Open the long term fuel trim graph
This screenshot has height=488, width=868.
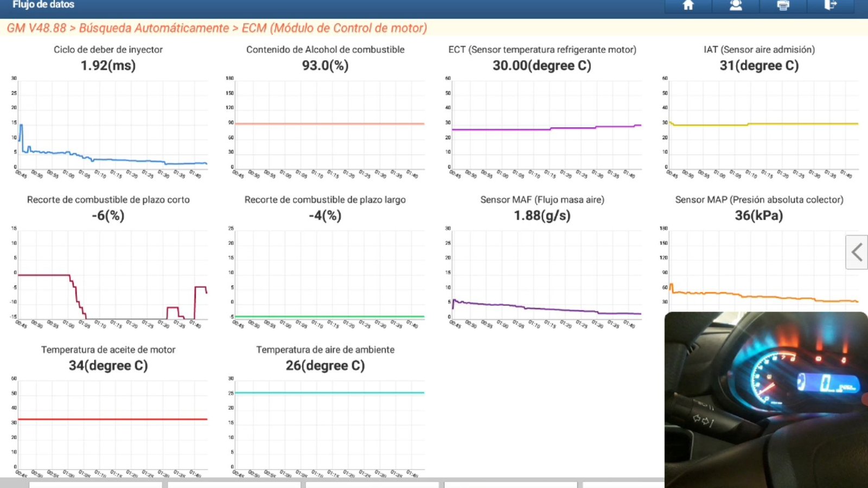[328, 275]
